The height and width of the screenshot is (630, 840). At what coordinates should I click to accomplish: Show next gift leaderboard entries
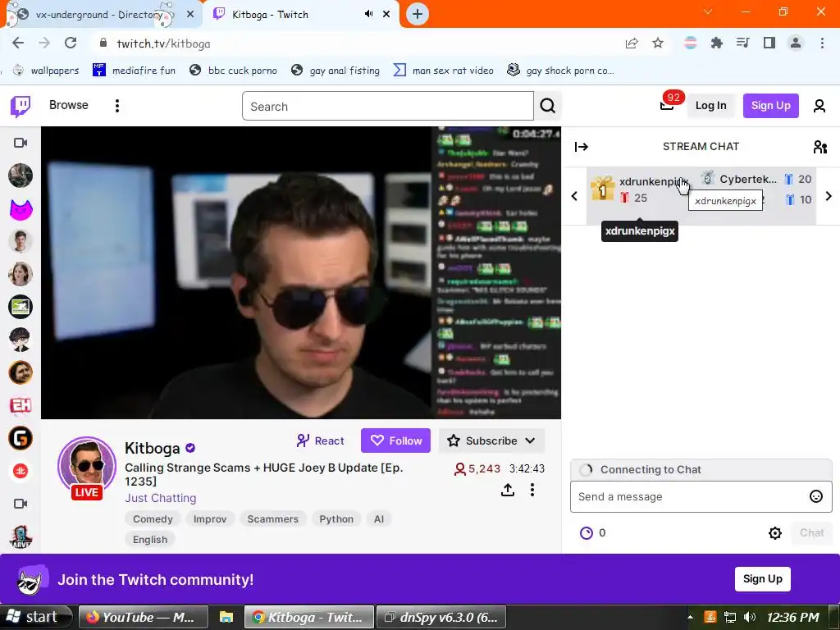(829, 196)
